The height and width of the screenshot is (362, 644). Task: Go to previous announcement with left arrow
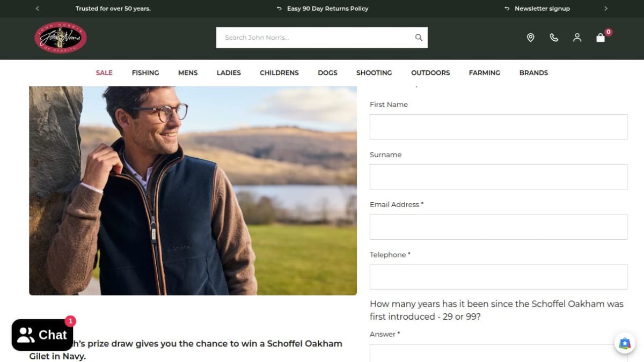point(37,9)
